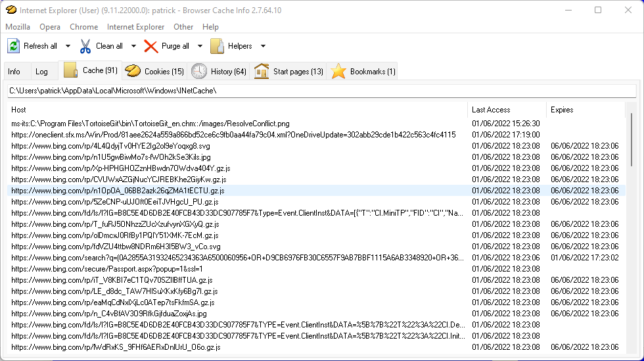The height and width of the screenshot is (361, 644).
Task: Select the Start pages (13) tab label
Action: pos(298,72)
